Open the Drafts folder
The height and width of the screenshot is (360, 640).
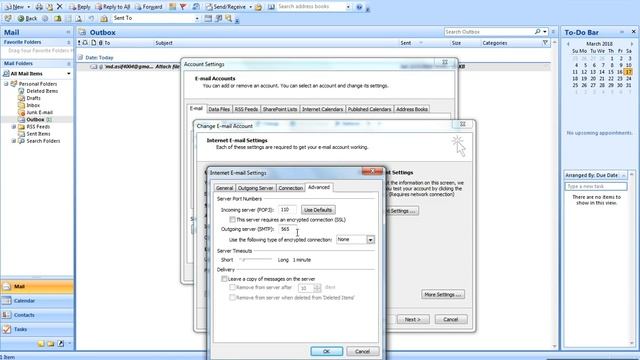[33, 98]
